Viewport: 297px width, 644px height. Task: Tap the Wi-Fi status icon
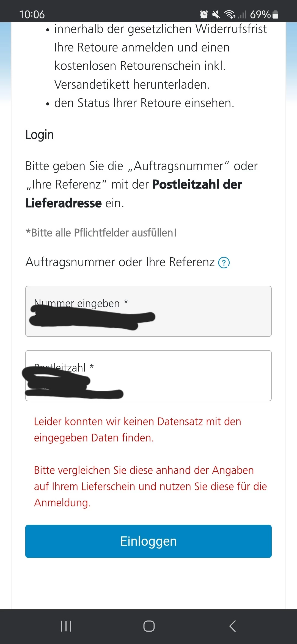pyautogui.click(x=230, y=14)
